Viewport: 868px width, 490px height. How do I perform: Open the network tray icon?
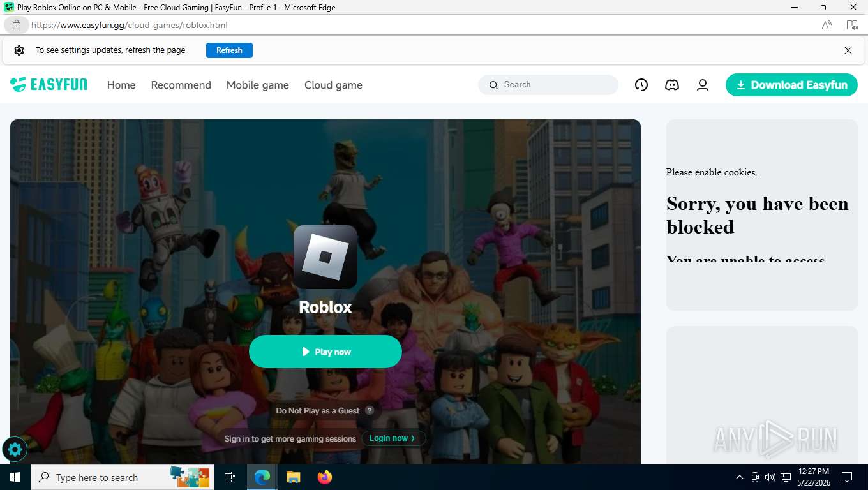786,477
